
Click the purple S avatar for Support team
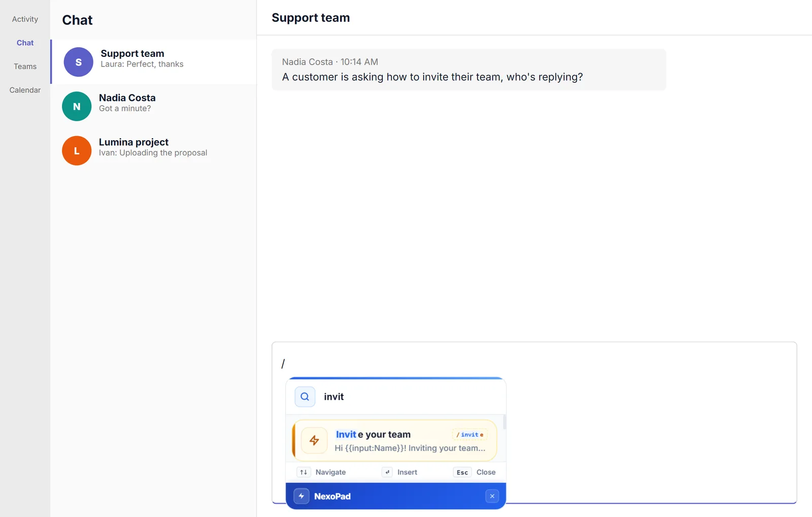[78, 62]
